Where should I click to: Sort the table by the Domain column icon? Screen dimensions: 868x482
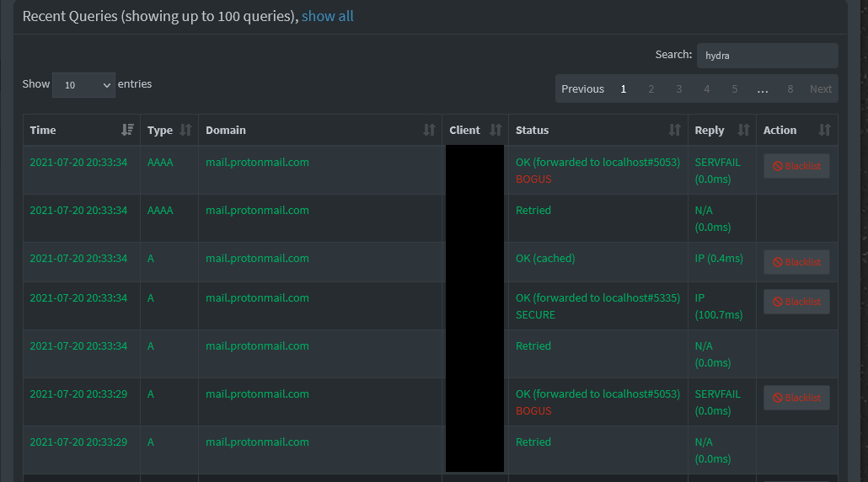click(x=429, y=130)
